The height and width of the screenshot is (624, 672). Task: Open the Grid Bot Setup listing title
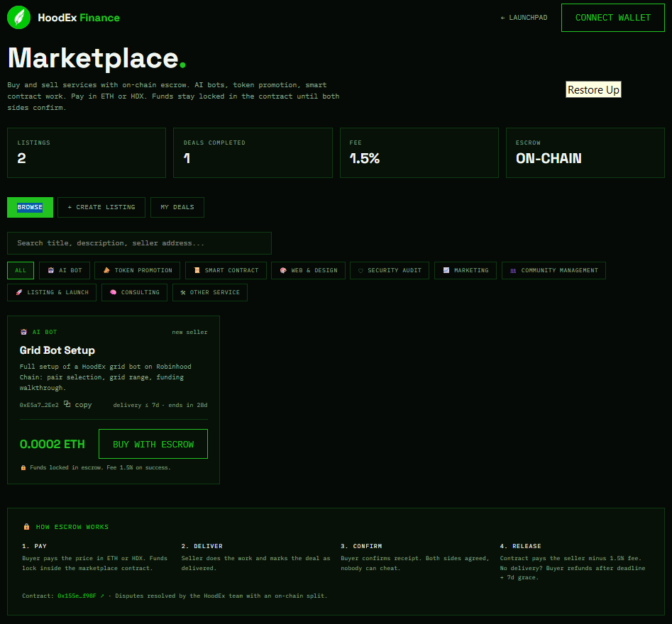(57, 350)
